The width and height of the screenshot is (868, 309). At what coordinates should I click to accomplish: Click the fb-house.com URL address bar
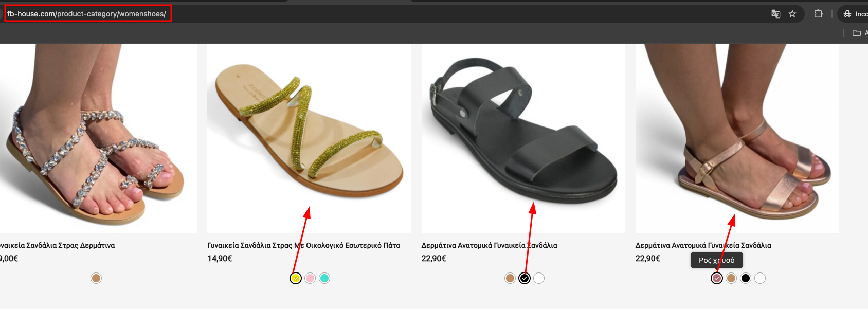(x=87, y=14)
